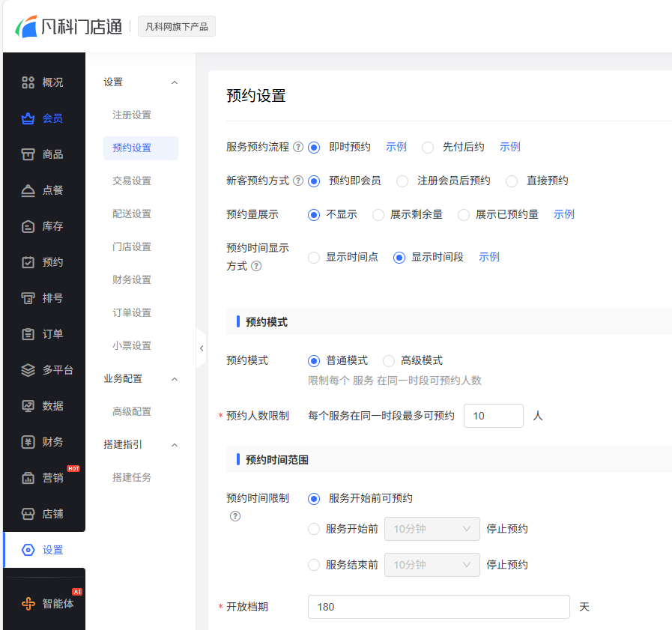Viewport: 672px width, 630px height.
Task: Click 示例 link beside 显示时间段
Action: click(x=489, y=257)
